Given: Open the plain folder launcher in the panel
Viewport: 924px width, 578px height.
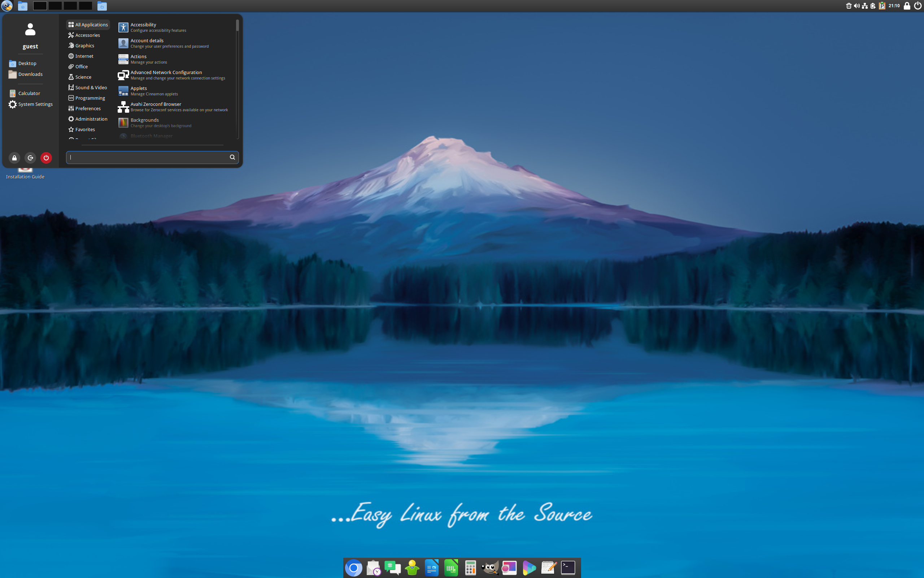Looking at the screenshot, I should tap(102, 6).
